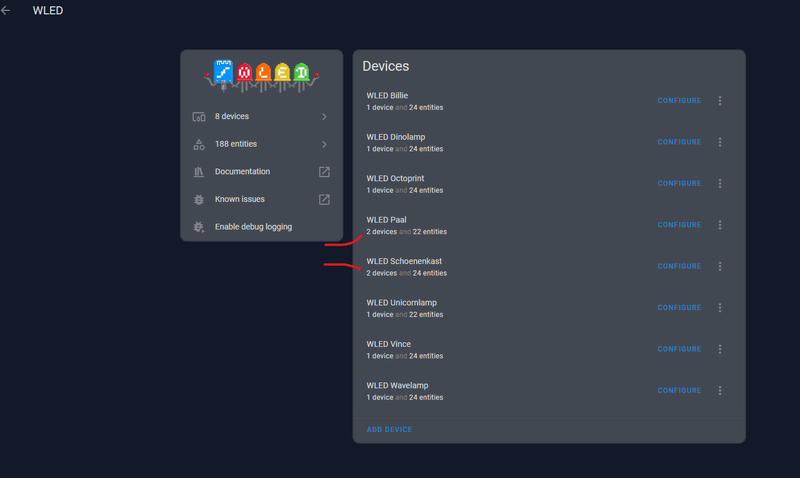Expand the 188 entities chevron

(x=324, y=144)
